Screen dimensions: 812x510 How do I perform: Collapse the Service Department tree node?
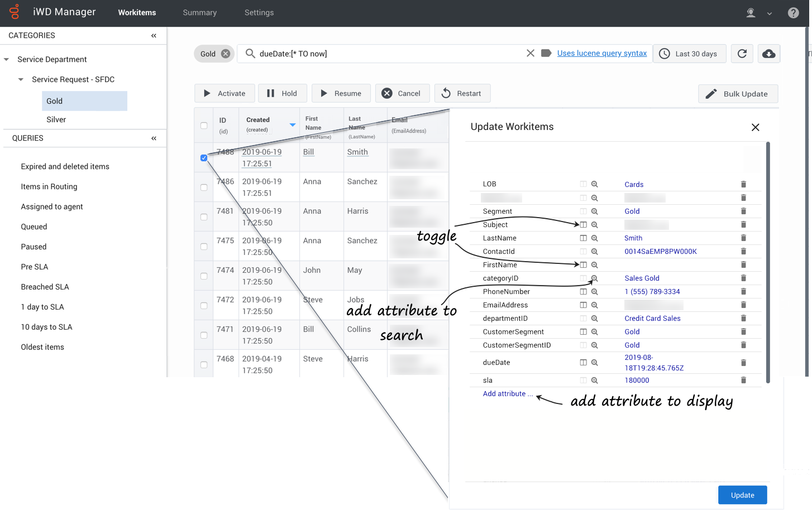point(7,60)
